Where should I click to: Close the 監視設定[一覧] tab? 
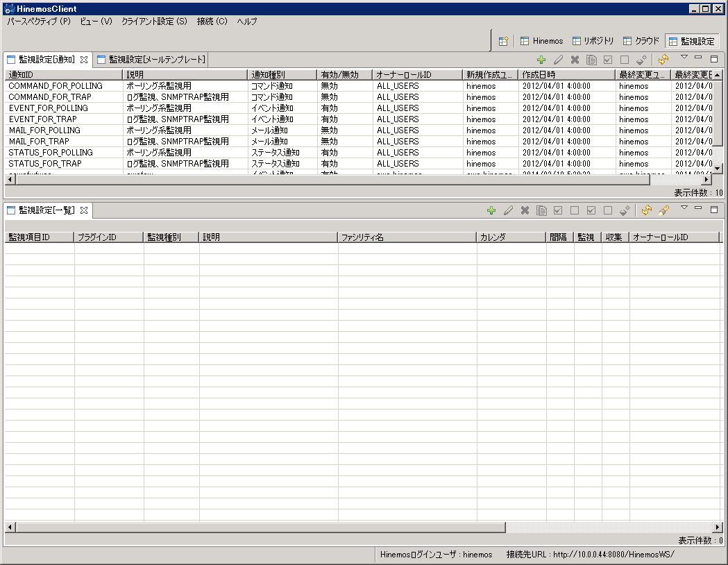(83, 210)
